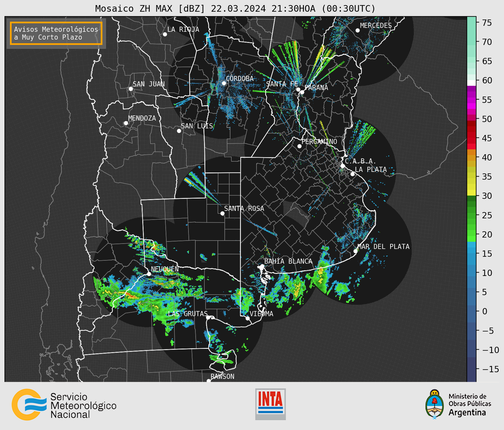Click the SAN JUAN label text
504x430 pixels.
tap(149, 84)
